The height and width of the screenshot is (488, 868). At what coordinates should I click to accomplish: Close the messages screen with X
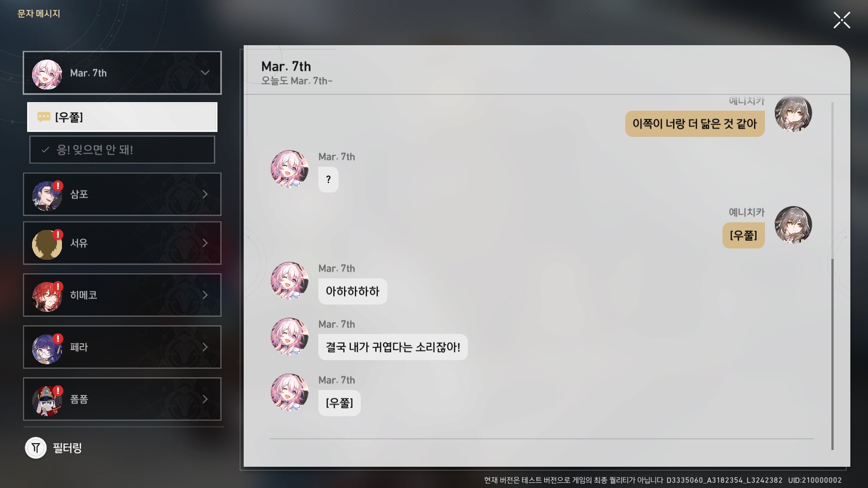click(842, 20)
